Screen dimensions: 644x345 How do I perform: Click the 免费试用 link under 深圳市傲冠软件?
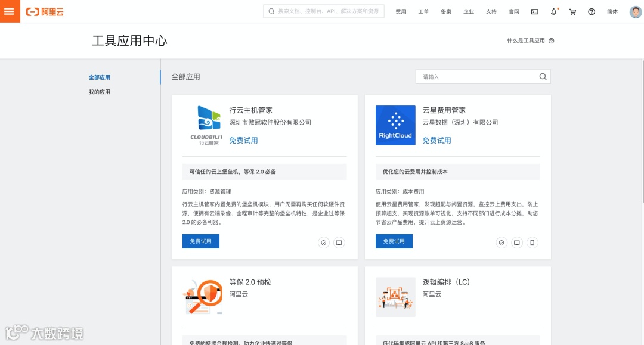[243, 140]
